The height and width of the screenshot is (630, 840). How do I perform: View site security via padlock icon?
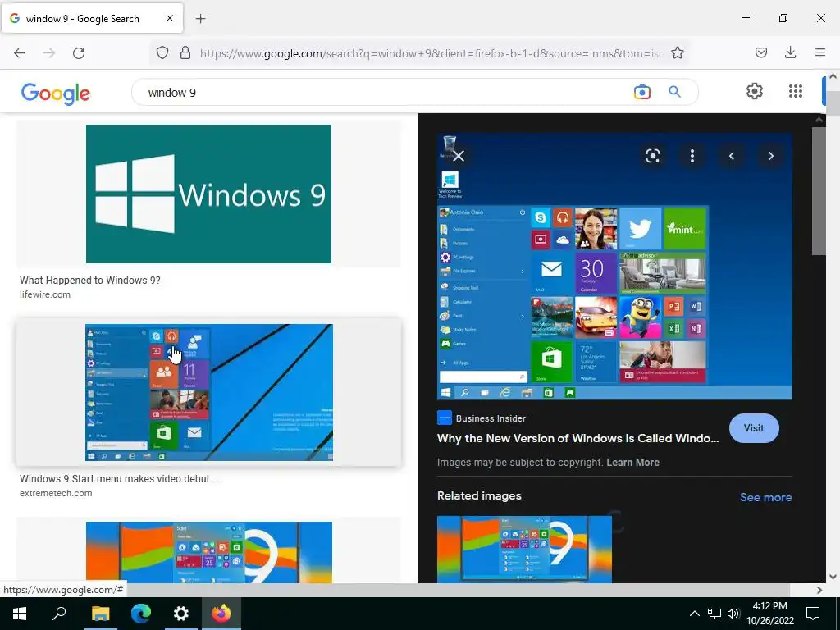185,53
